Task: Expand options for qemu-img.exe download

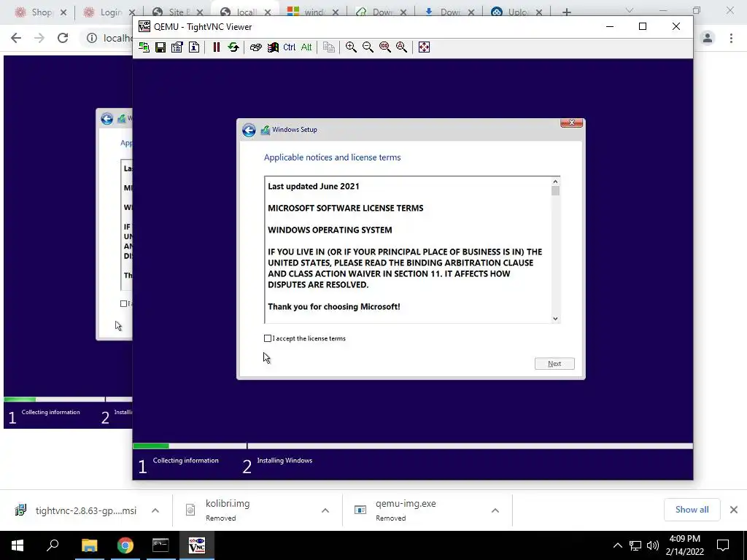Action: point(495,510)
